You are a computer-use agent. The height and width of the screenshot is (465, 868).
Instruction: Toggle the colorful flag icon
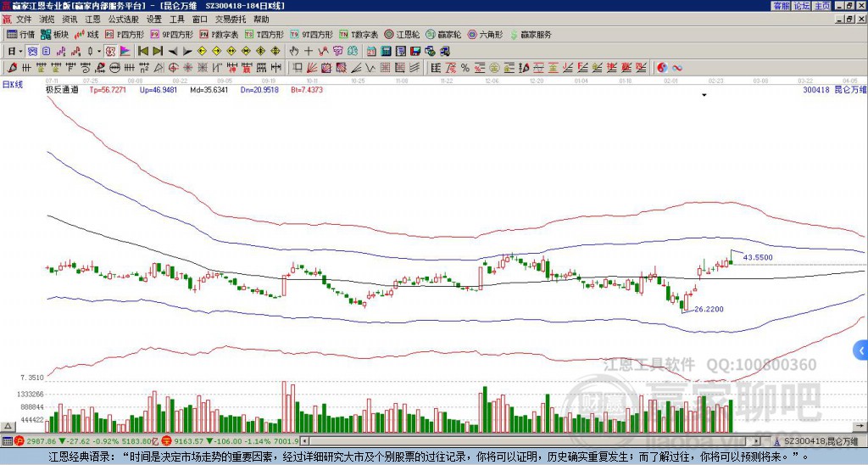pyautogui.click(x=125, y=51)
